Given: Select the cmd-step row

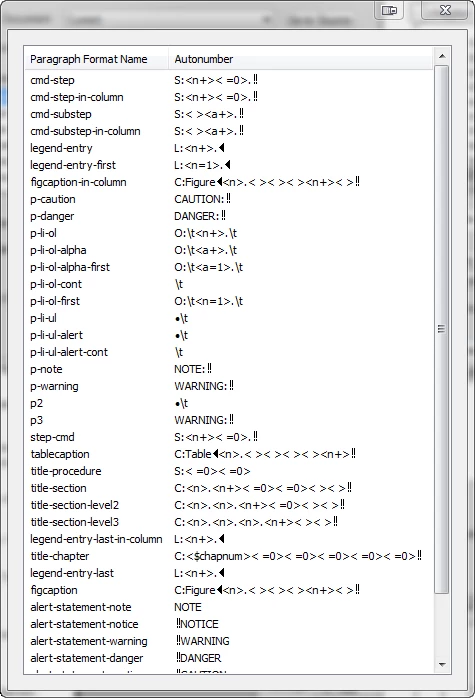Looking at the screenshot, I should click(x=228, y=80).
